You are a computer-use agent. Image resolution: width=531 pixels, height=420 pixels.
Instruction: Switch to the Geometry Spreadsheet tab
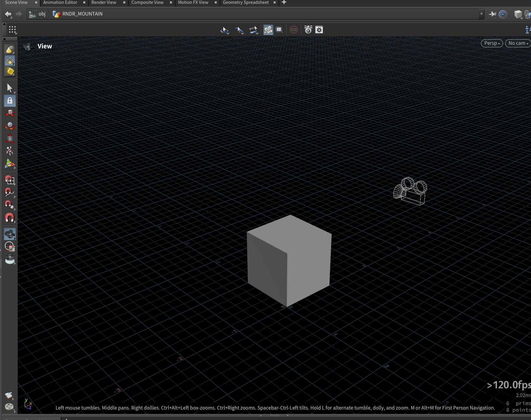click(x=246, y=2)
